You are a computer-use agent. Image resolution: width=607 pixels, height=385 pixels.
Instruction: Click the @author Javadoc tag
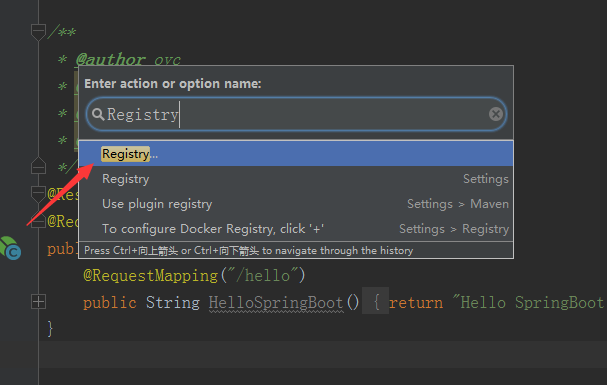click(111, 60)
